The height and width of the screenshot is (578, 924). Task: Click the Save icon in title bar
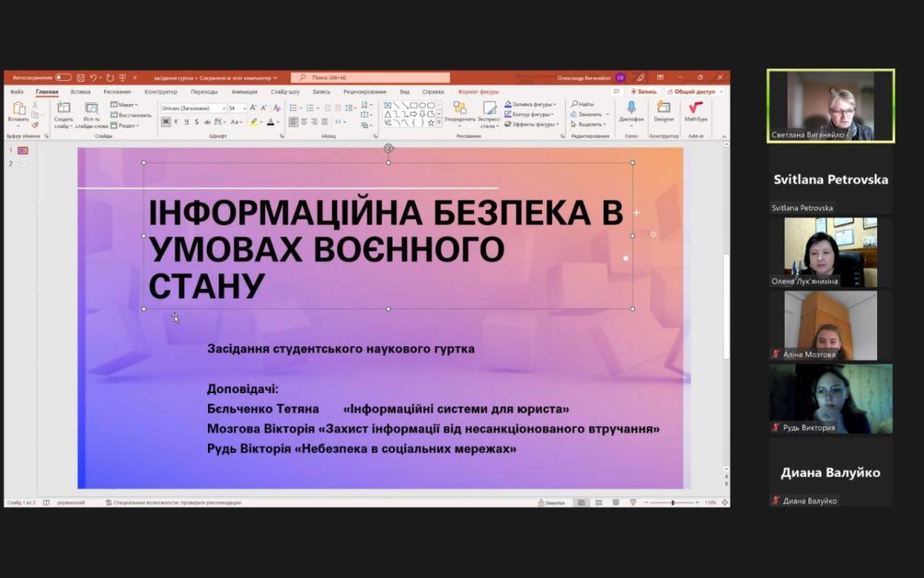(81, 78)
